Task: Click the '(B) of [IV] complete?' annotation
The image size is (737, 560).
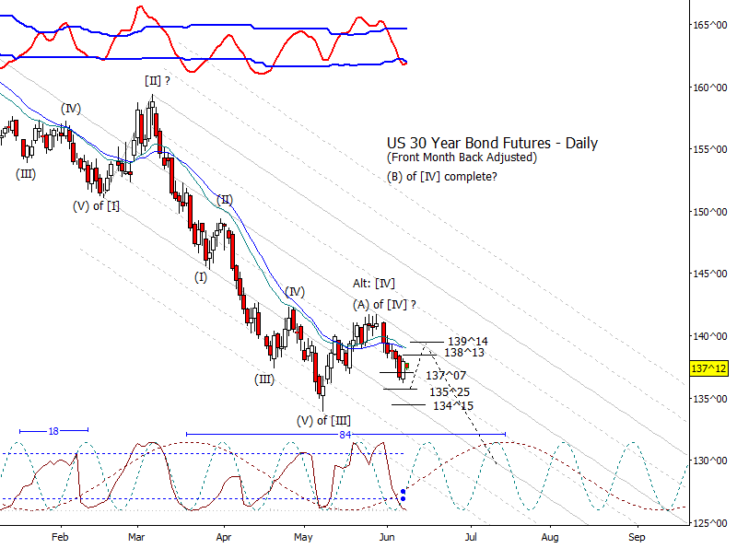Action: coord(442,177)
